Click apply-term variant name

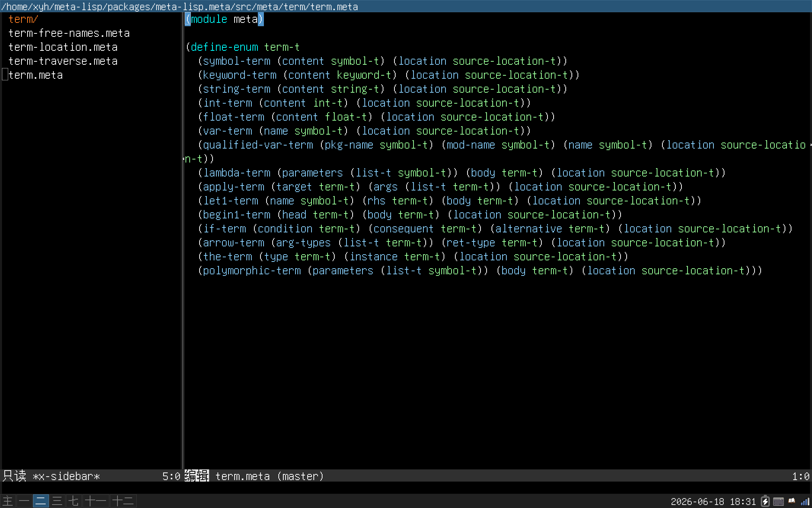click(x=233, y=187)
